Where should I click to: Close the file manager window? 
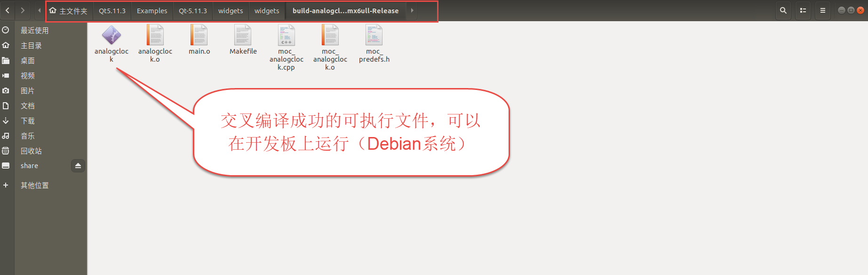(860, 10)
